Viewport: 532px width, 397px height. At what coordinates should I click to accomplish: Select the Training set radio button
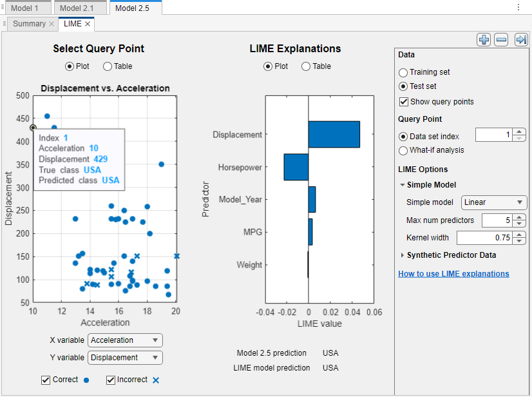403,72
